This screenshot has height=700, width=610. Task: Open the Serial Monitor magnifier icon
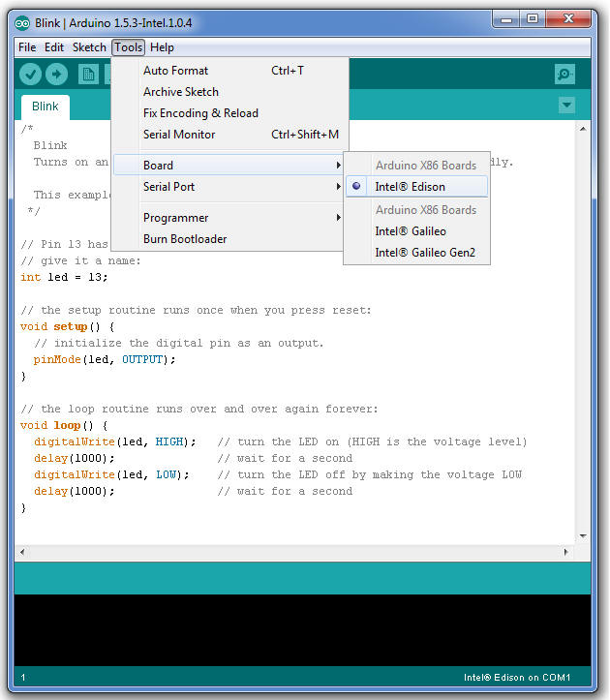pos(564,75)
